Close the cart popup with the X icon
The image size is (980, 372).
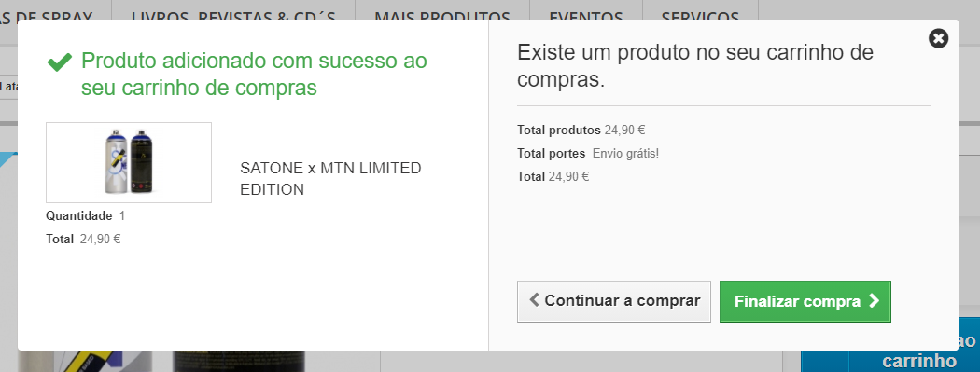click(938, 39)
